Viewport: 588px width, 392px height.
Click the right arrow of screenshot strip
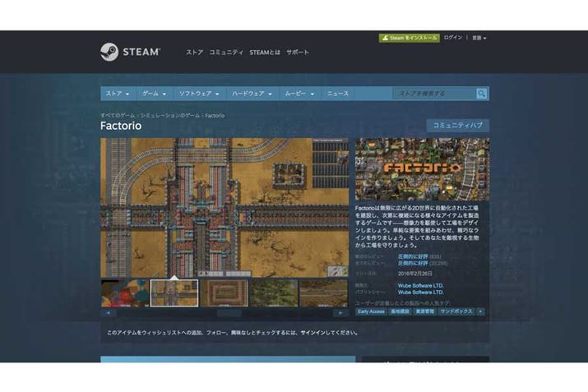click(x=340, y=313)
